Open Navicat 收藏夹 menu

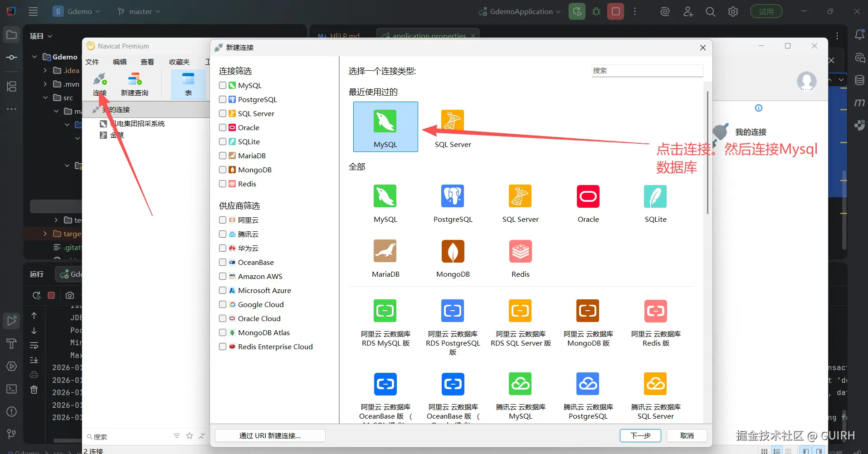[x=179, y=62]
